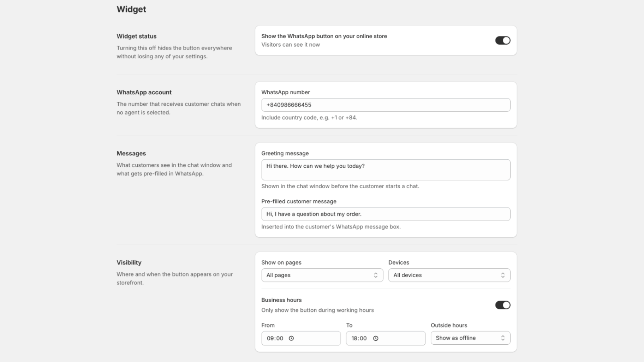Click the To time 18:00 field

tap(386, 338)
